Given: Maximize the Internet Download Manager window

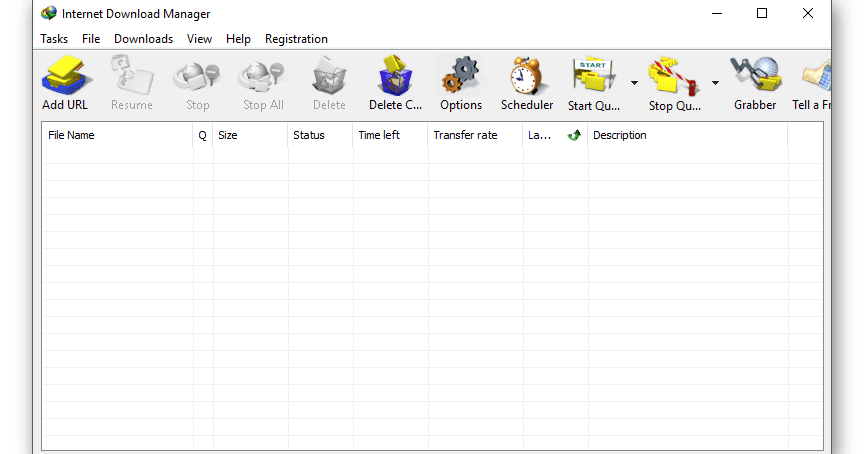Looking at the screenshot, I should pyautogui.click(x=762, y=13).
